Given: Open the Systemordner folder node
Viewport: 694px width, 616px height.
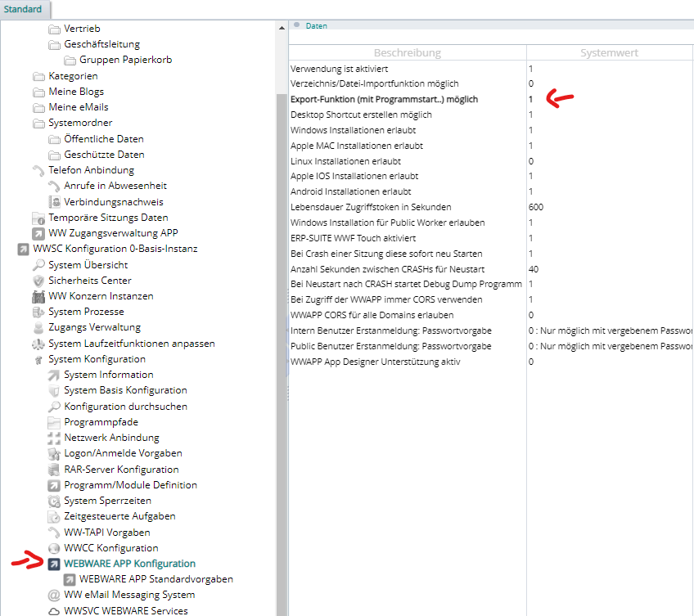Looking at the screenshot, I should (x=80, y=123).
